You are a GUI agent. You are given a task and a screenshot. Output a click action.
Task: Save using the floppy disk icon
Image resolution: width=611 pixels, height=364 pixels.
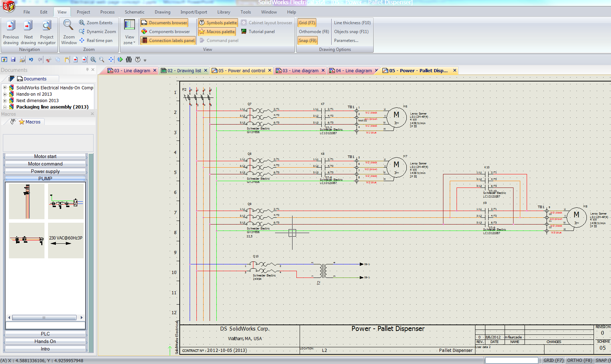coord(13,59)
